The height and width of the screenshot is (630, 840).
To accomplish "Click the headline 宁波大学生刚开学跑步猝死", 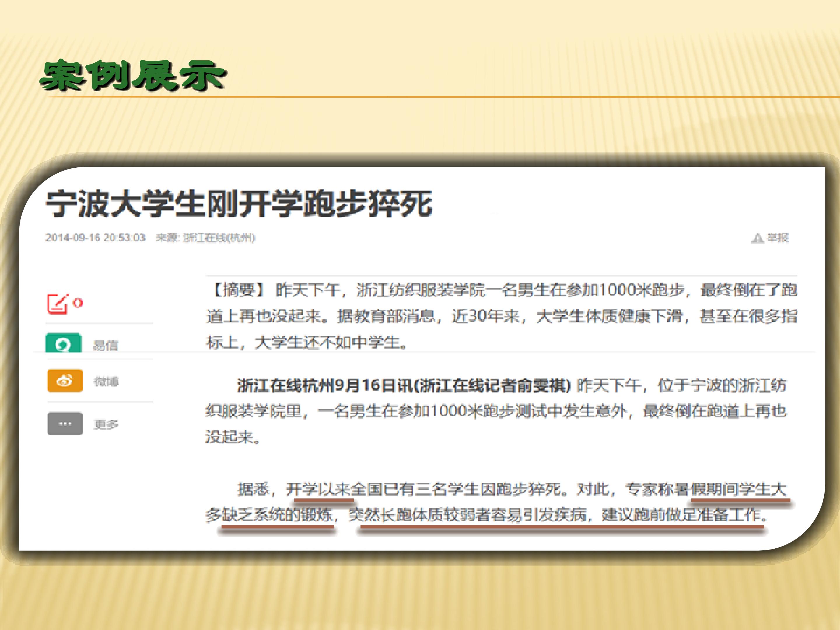I will pos(239,204).
